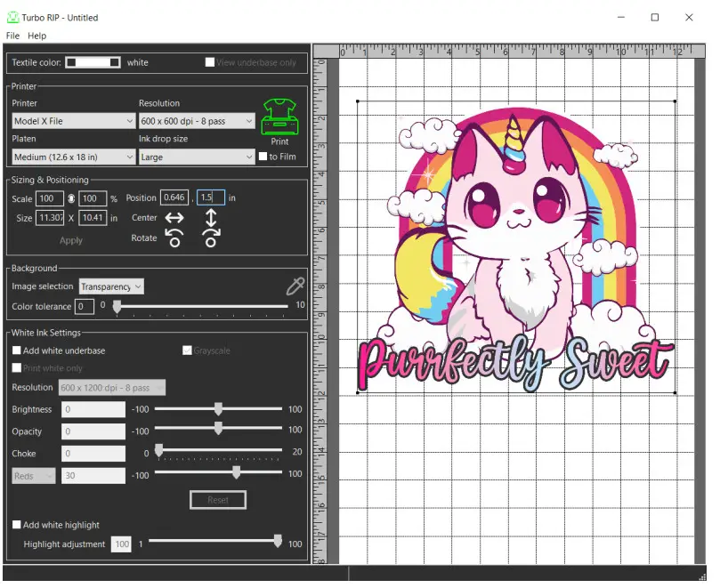The width and height of the screenshot is (720, 588).
Task: Open the Resolution dropdown 600 x 600 dpi
Action: (x=197, y=121)
